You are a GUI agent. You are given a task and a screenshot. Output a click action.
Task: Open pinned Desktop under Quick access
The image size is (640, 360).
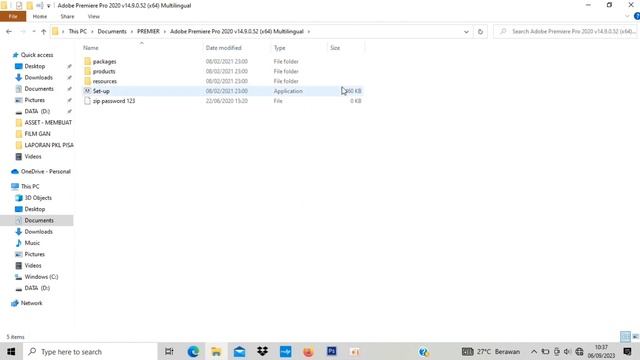35,66
